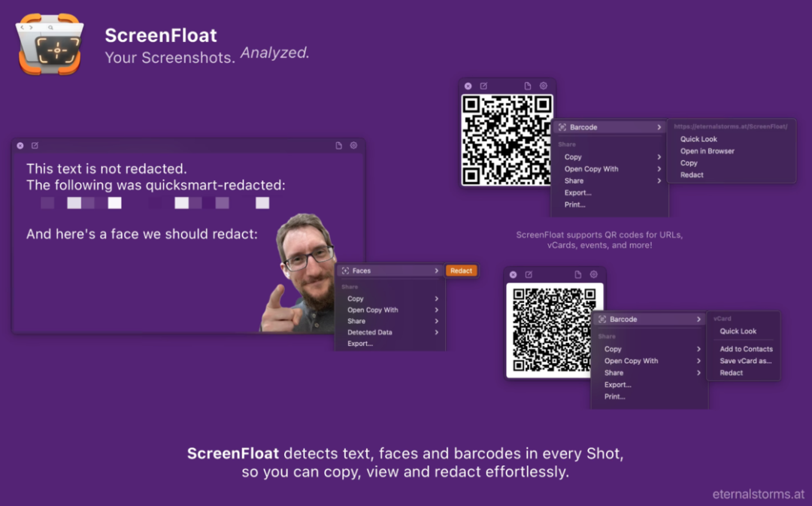Expand Open Copy With in the Faces menu

click(390, 311)
